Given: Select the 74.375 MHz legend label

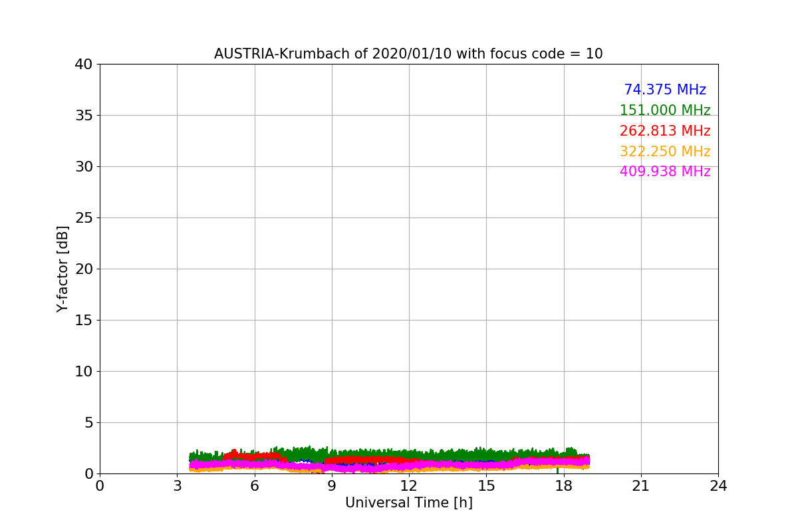Looking at the screenshot, I should coord(665,90).
